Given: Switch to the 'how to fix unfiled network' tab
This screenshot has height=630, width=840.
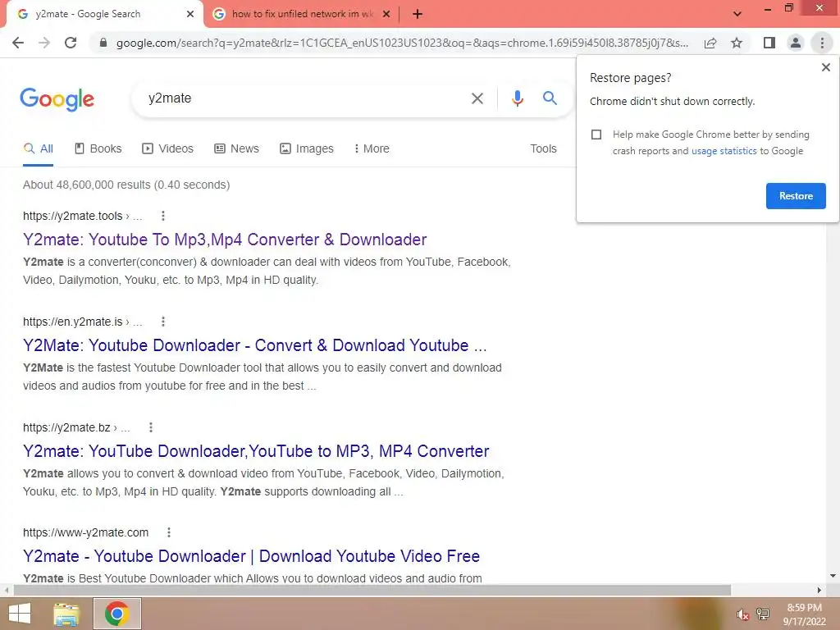Looking at the screenshot, I should pyautogui.click(x=302, y=14).
